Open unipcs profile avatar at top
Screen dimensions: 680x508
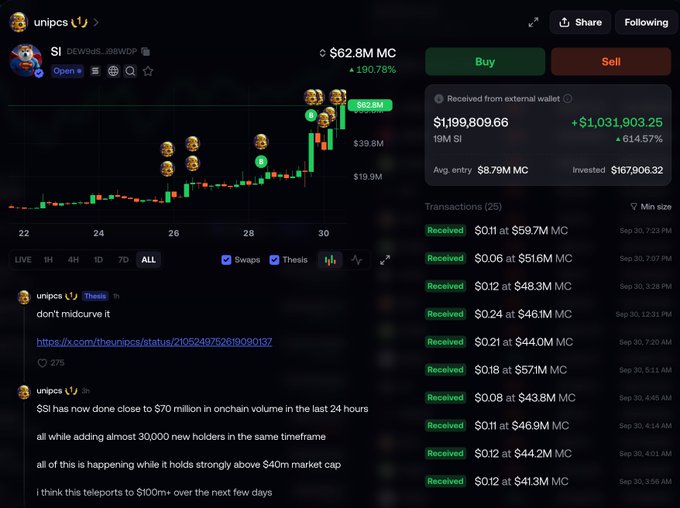pyautogui.click(x=19, y=22)
